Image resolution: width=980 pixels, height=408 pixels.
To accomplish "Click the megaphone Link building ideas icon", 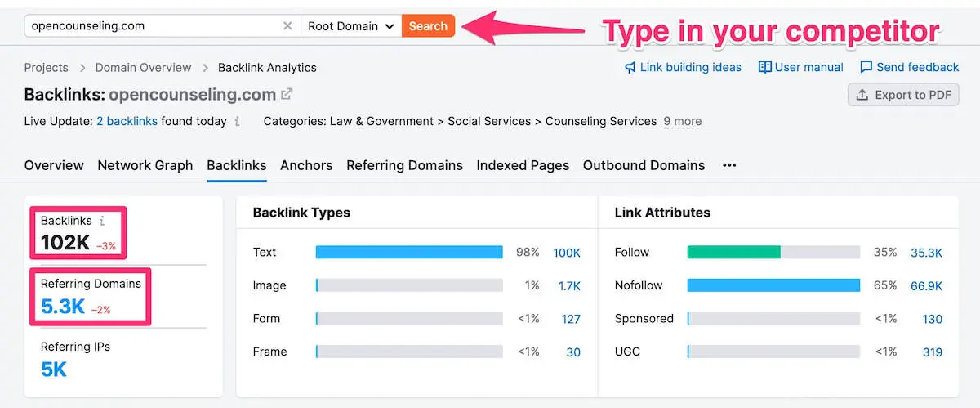I will [630, 67].
